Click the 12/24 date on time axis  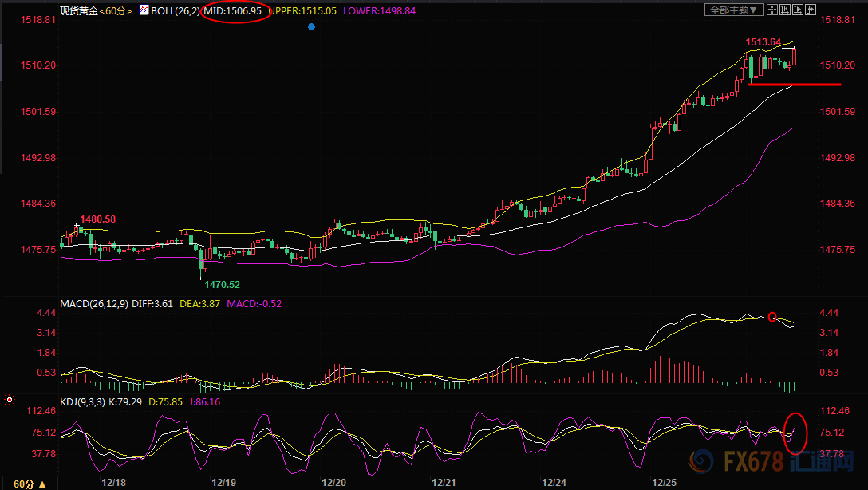[x=554, y=484]
